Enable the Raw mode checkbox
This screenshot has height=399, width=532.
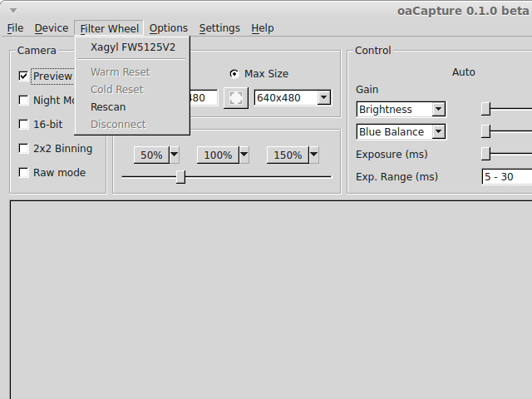click(23, 172)
